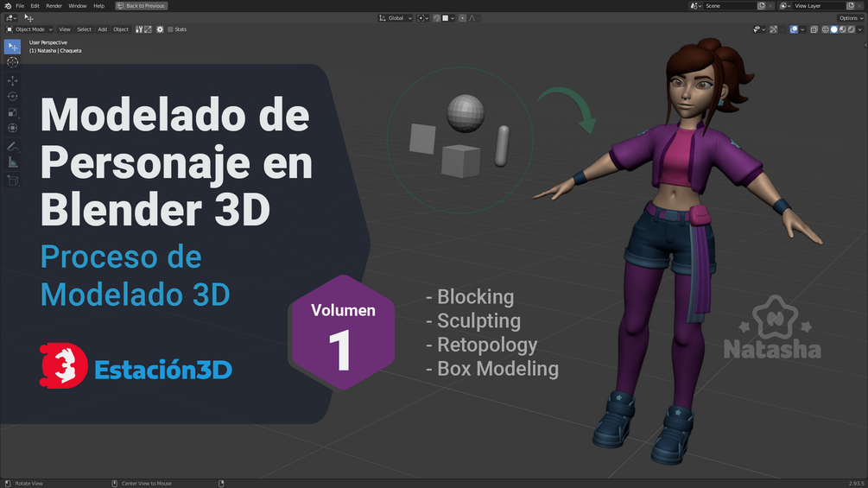
Task: Toggle viewport gizmos display
Action: pos(774,29)
